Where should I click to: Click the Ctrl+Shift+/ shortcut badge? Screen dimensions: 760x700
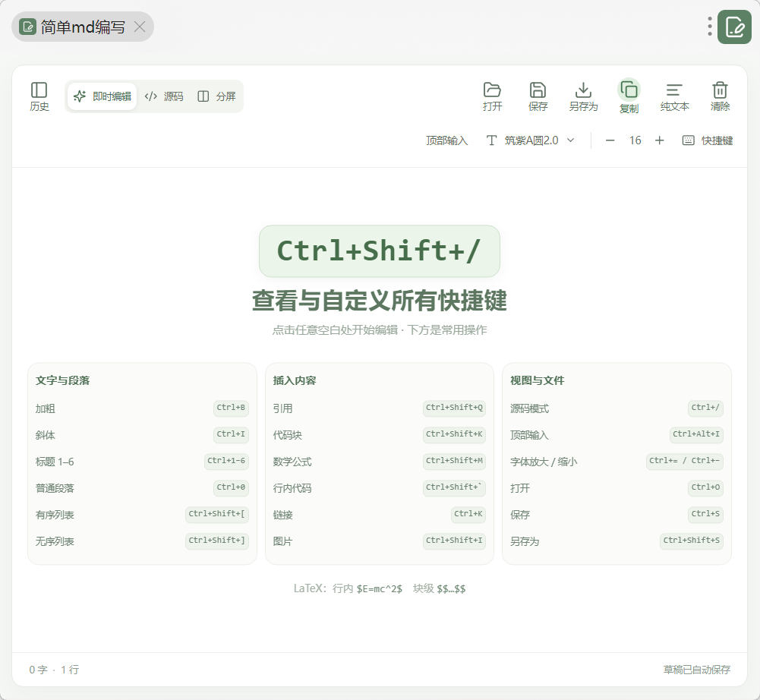point(380,251)
